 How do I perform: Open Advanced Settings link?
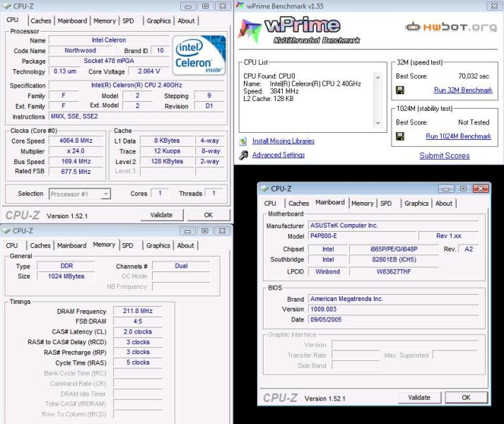point(279,155)
